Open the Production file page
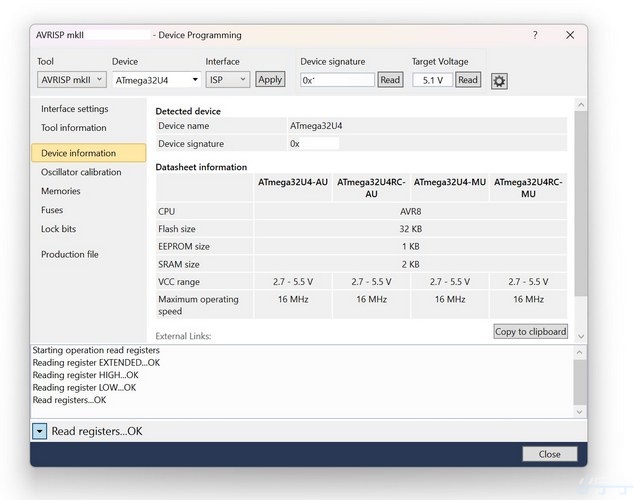Screen dimensions: 640x500 (x=69, y=254)
